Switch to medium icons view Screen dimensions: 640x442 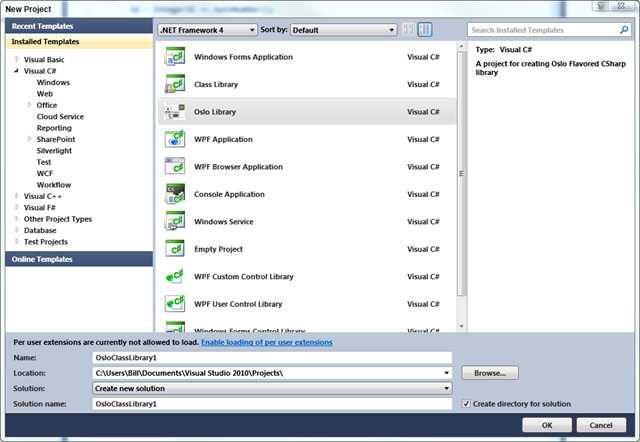(425, 30)
